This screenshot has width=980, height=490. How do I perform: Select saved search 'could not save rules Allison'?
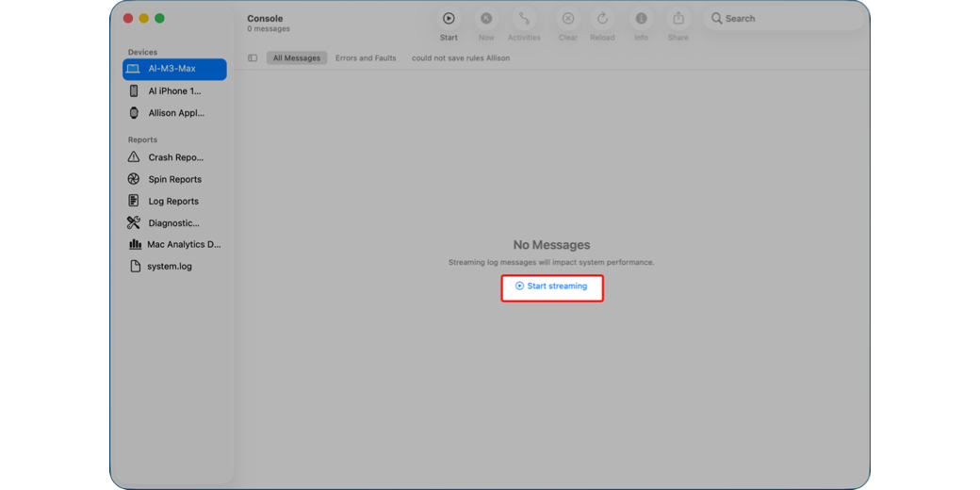click(x=461, y=58)
